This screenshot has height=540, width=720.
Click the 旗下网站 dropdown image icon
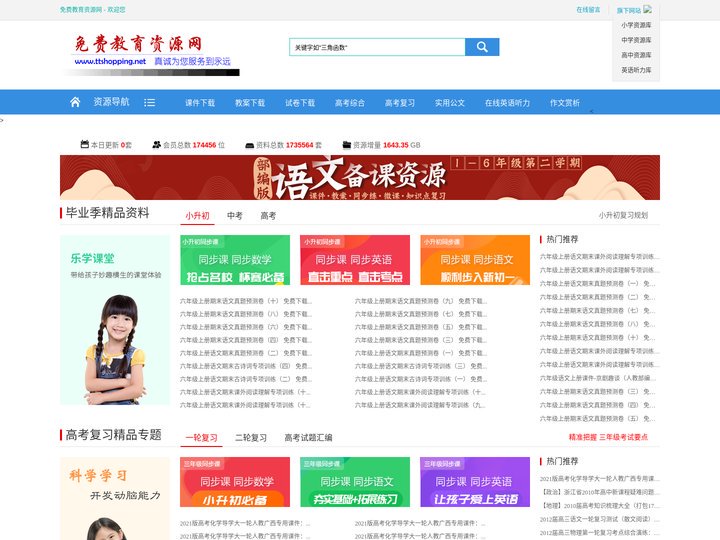[647, 9]
